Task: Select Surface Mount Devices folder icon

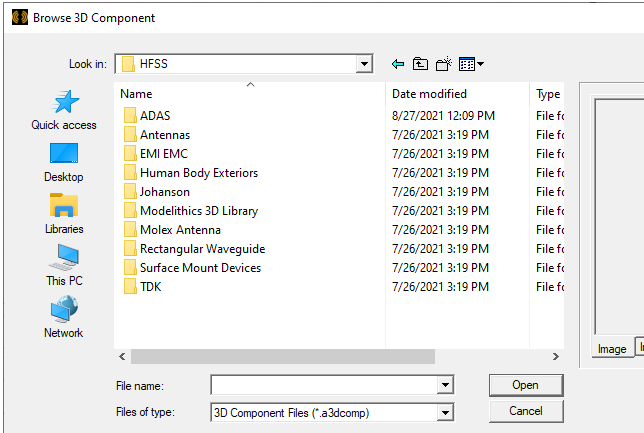Action: click(130, 267)
